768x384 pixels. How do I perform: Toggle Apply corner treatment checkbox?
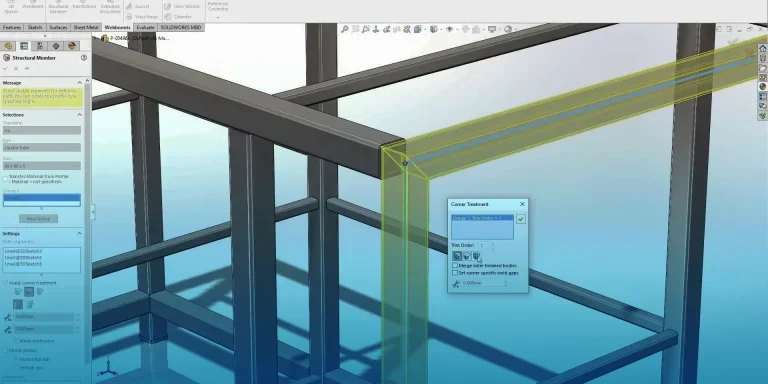click(x=5, y=283)
